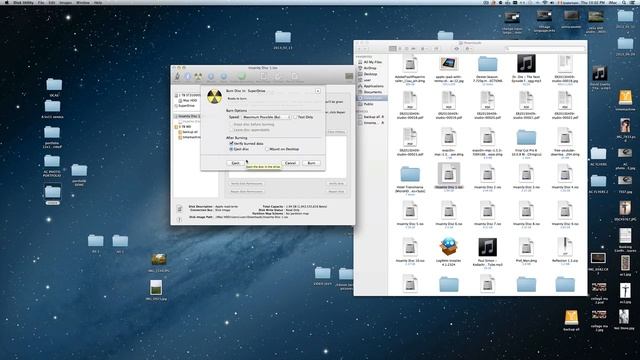Open the Finder action gear dropdown

(x=469, y=49)
